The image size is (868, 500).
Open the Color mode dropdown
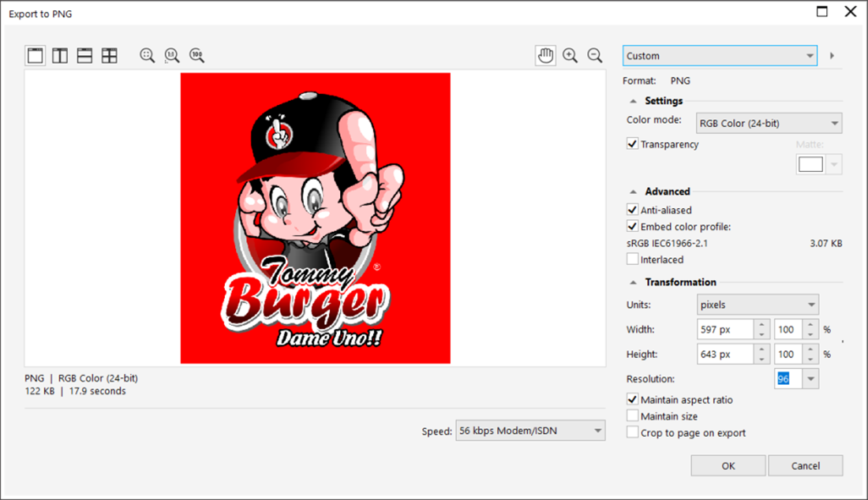coord(769,123)
